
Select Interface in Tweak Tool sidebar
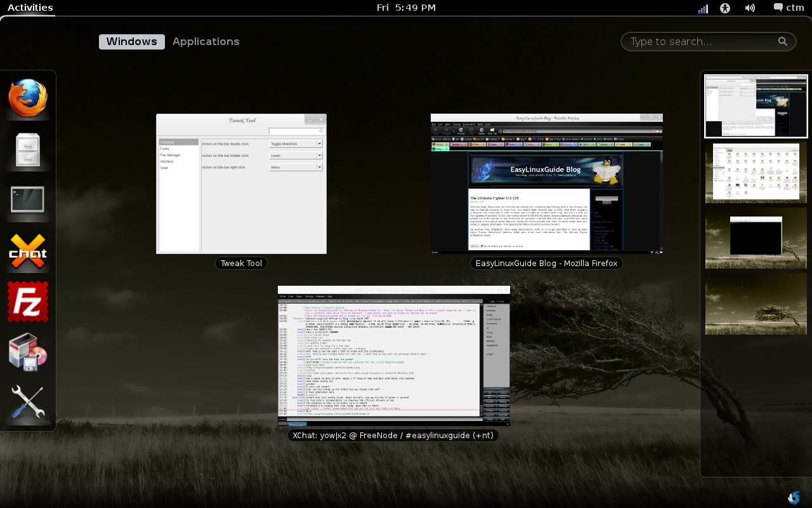(x=178, y=161)
